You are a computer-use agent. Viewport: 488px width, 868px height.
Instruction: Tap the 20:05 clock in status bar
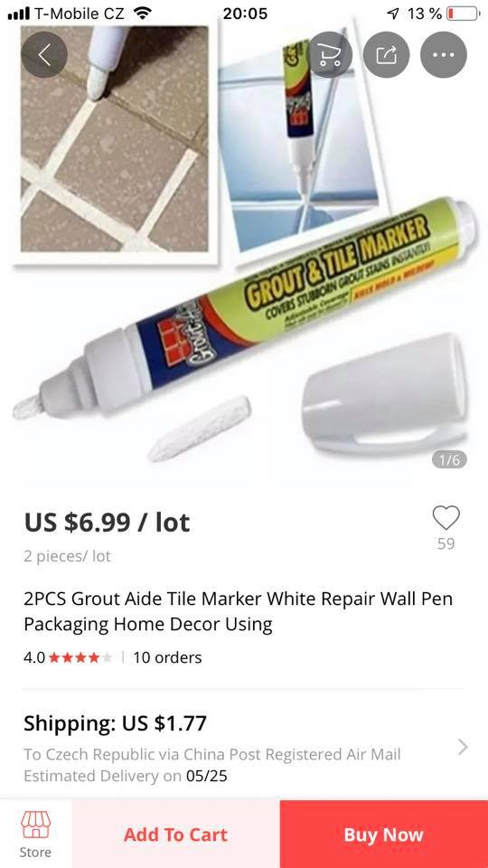coord(245,14)
